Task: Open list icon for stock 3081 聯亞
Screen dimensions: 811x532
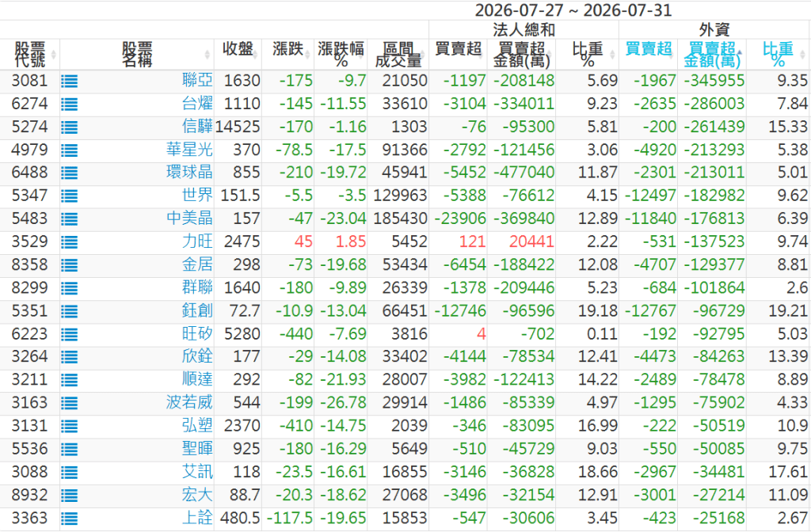Action: click(x=70, y=82)
